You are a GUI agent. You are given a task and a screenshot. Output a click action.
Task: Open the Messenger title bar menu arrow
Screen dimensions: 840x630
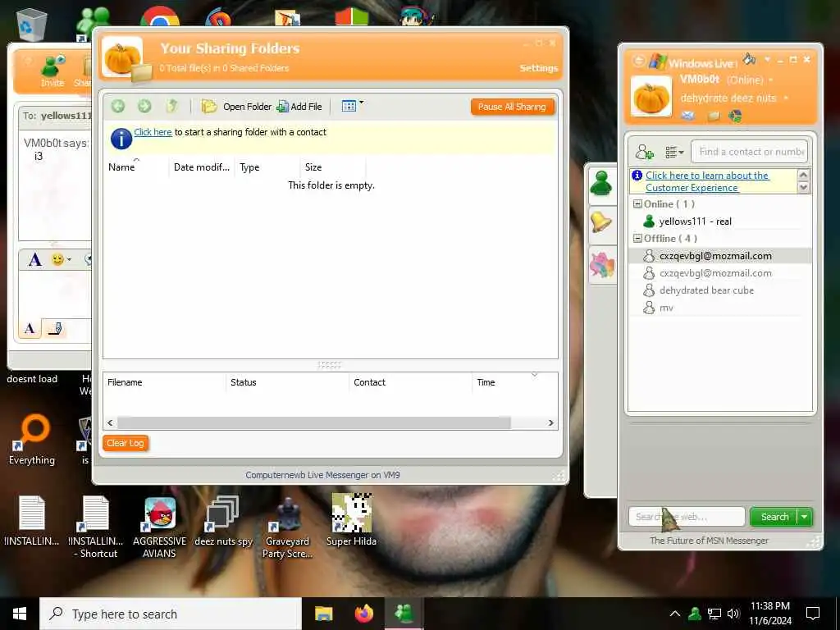(767, 59)
